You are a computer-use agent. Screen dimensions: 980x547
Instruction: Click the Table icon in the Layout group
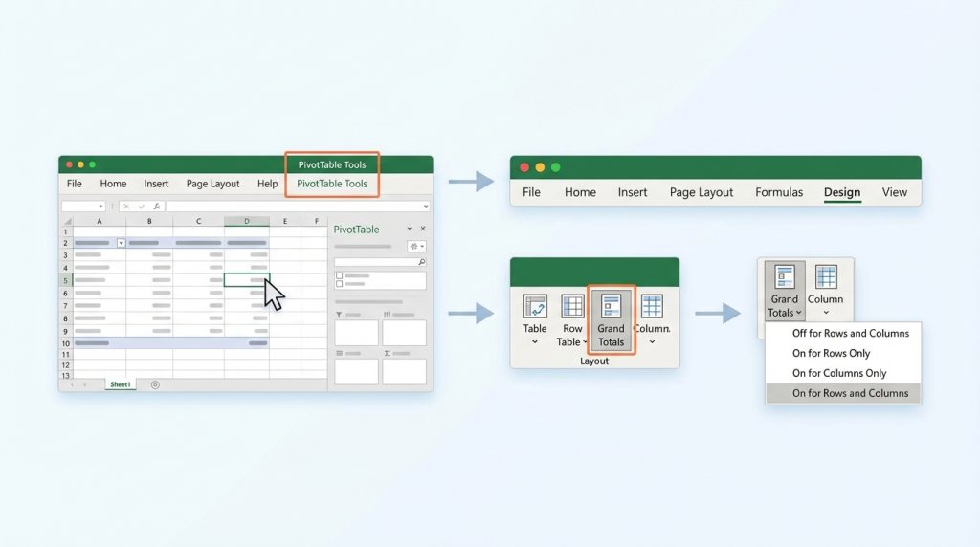coord(535,307)
